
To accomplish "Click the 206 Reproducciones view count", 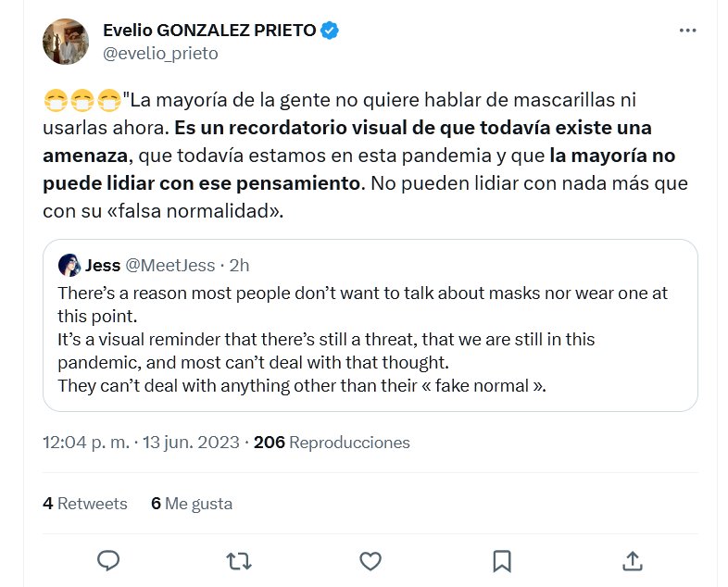I will [332, 443].
